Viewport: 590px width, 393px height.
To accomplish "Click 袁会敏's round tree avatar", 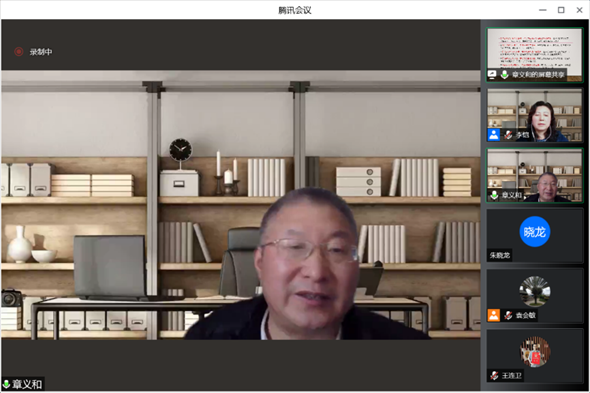I will (x=535, y=291).
